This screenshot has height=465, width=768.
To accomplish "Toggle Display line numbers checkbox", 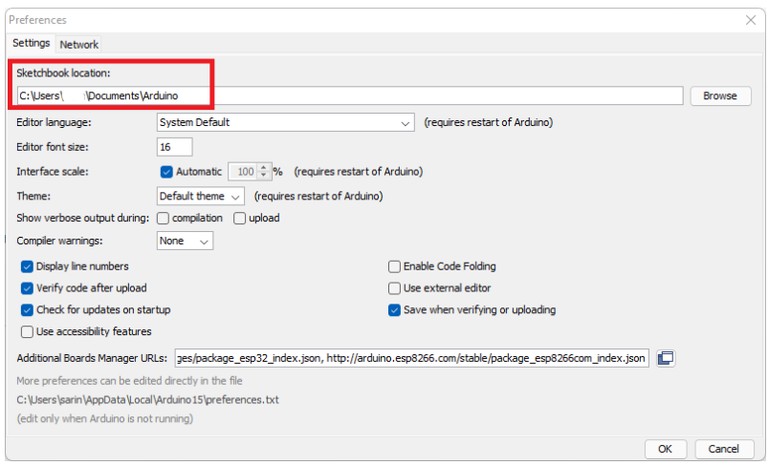I will tap(27, 267).
